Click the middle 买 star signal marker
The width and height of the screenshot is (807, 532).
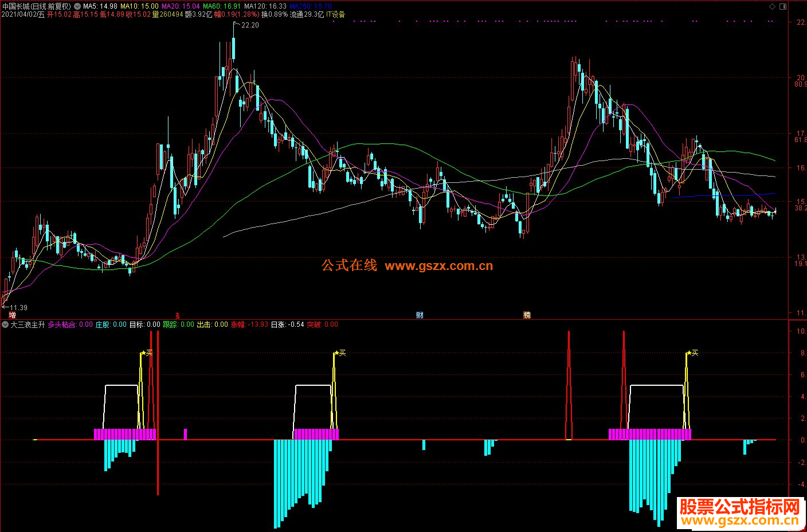(x=340, y=353)
